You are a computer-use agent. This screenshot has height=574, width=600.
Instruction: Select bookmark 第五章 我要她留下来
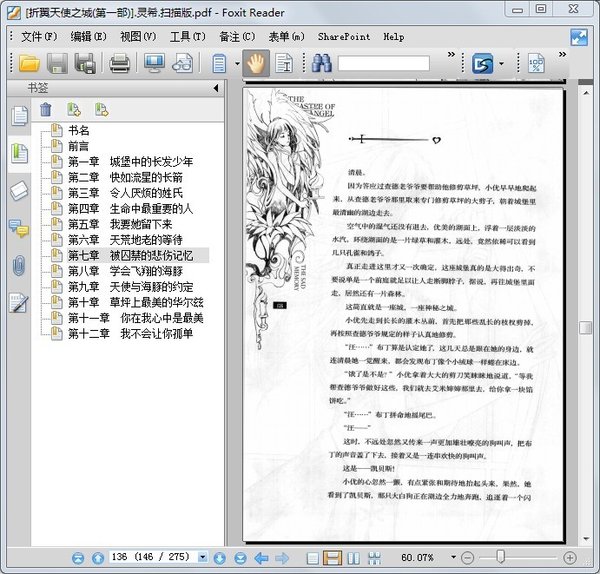coord(120,224)
